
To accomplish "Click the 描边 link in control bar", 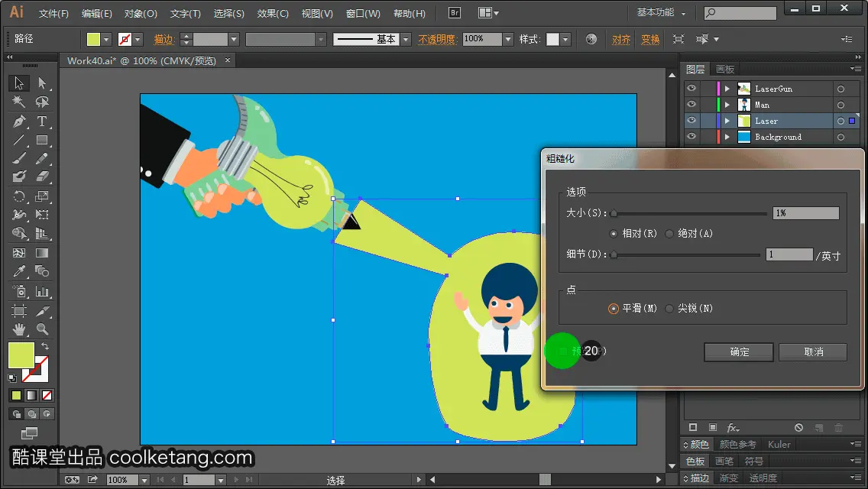I will coord(164,39).
